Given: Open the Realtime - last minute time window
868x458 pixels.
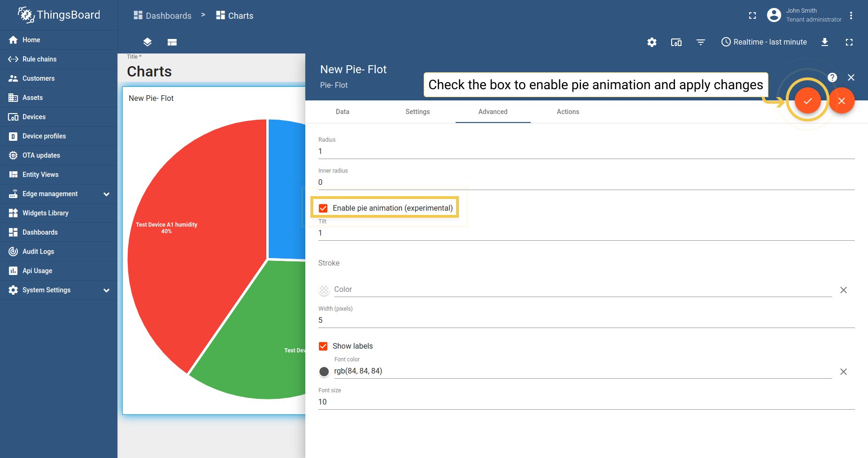Looking at the screenshot, I should tap(764, 42).
